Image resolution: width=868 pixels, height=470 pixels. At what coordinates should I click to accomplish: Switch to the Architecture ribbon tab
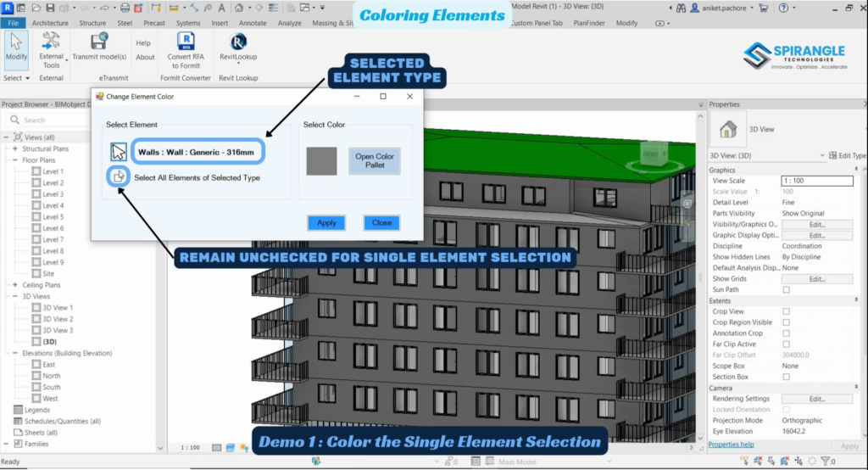pyautogui.click(x=50, y=23)
